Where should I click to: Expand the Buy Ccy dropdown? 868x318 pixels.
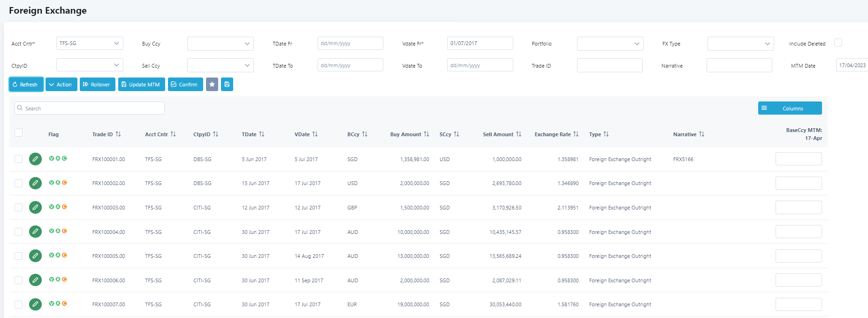[220, 44]
